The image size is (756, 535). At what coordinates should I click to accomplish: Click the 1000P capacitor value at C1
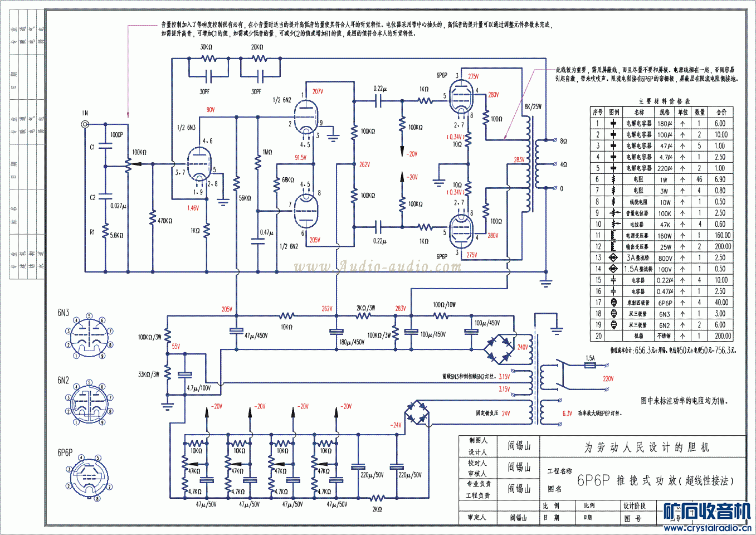click(x=116, y=135)
